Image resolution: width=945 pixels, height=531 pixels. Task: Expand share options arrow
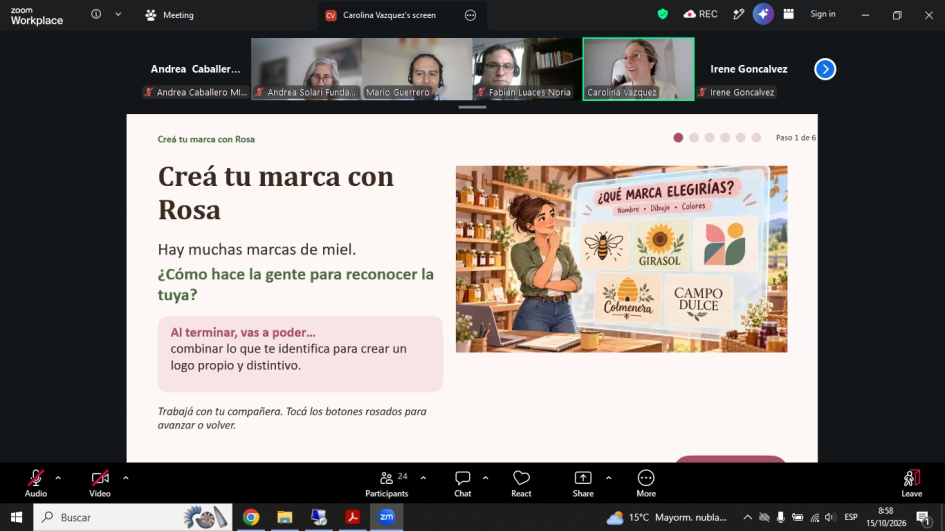pyautogui.click(x=609, y=478)
